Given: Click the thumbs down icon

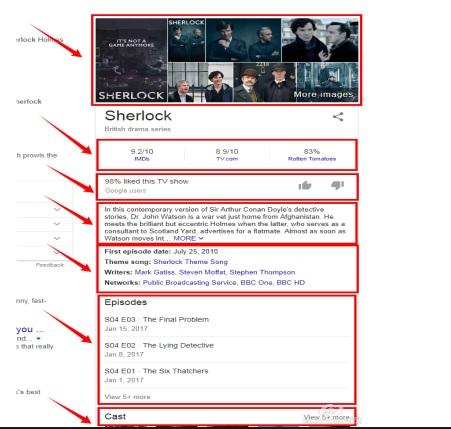Looking at the screenshot, I should pos(337,185).
